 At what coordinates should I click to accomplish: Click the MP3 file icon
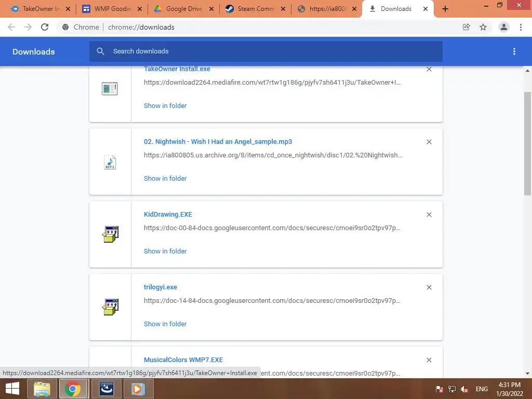click(x=110, y=162)
